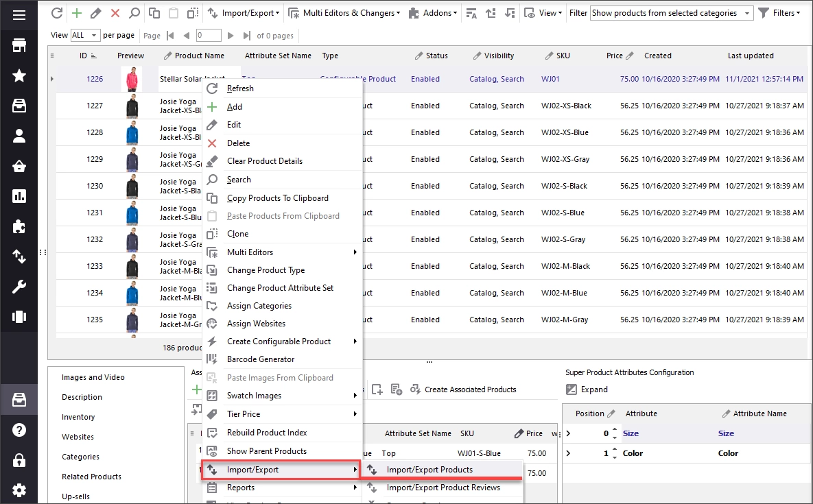
Task: Click SKU cell WJ02-XS-Black
Action: tap(566, 106)
